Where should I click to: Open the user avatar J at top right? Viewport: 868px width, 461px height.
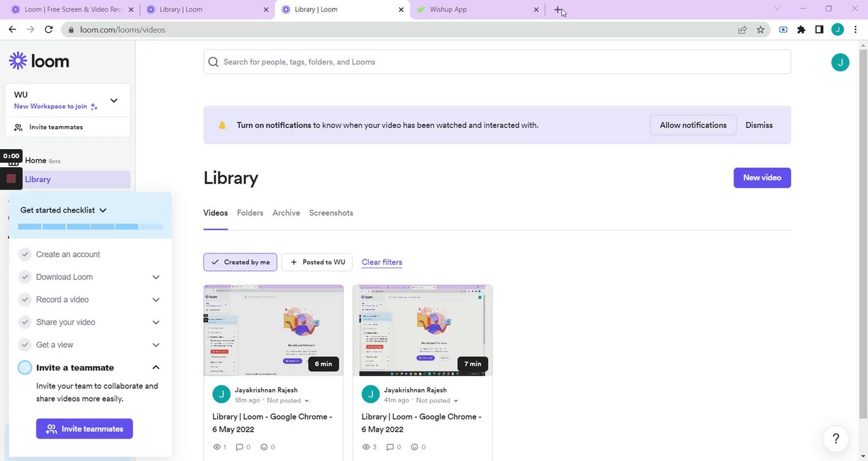[840, 62]
